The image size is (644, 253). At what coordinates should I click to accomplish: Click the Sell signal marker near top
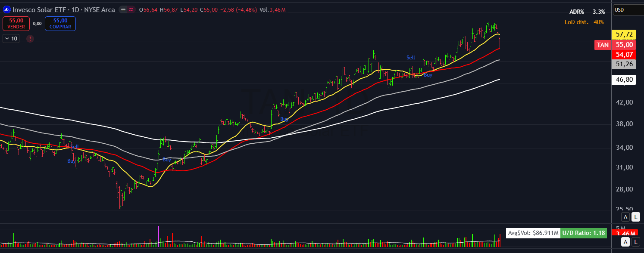(411, 58)
